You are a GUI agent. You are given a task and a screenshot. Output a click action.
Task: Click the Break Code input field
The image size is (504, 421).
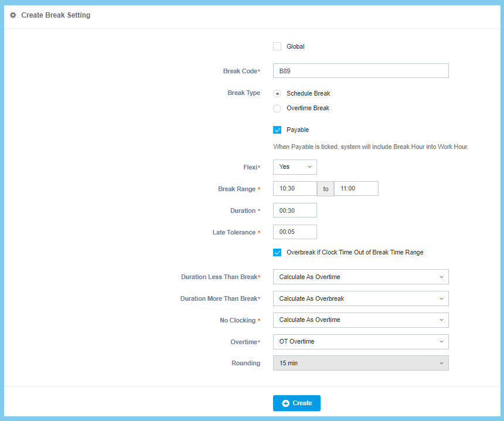(360, 71)
